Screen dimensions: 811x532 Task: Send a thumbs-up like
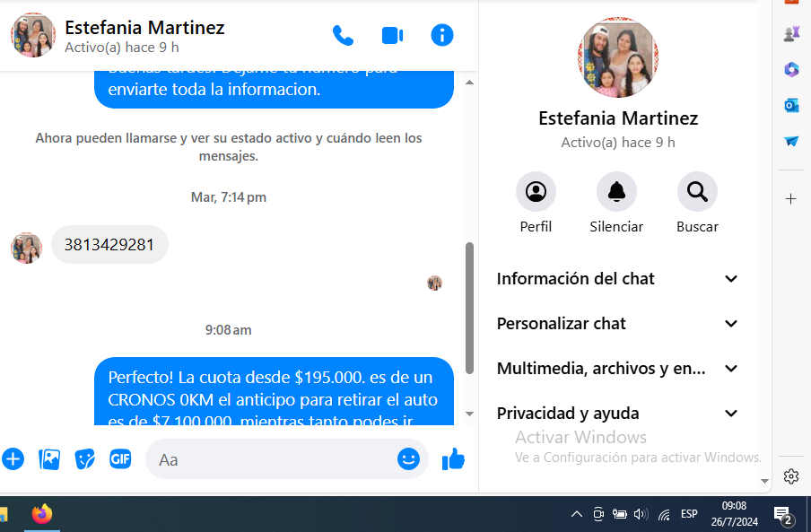[453, 459]
